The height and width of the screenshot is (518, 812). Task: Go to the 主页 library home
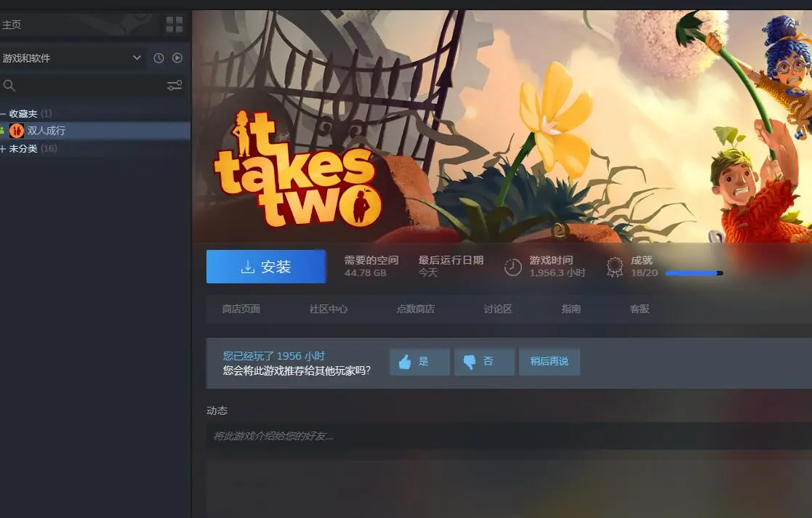(12, 24)
